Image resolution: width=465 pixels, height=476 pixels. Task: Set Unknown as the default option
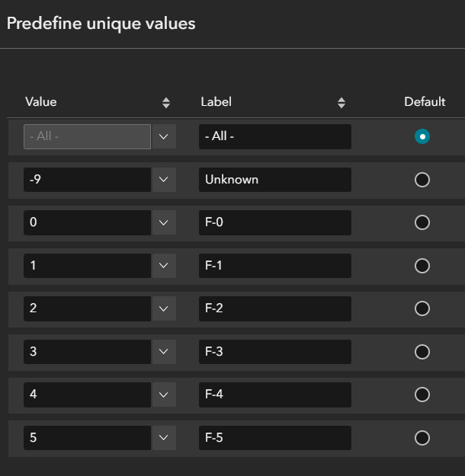[422, 180]
